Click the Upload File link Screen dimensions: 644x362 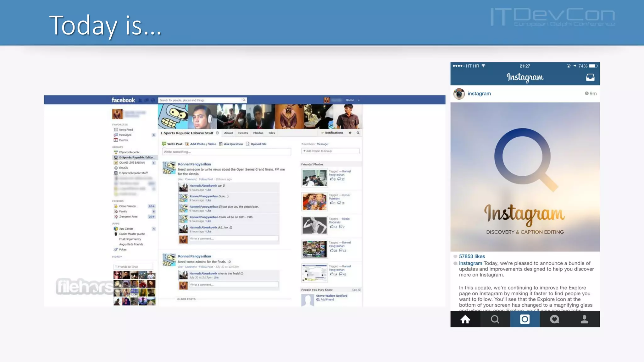click(x=258, y=144)
